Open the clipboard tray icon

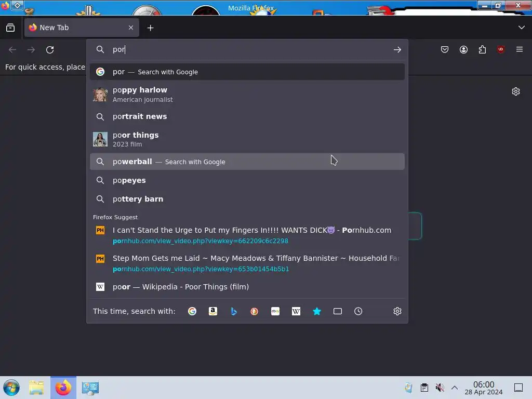424,388
